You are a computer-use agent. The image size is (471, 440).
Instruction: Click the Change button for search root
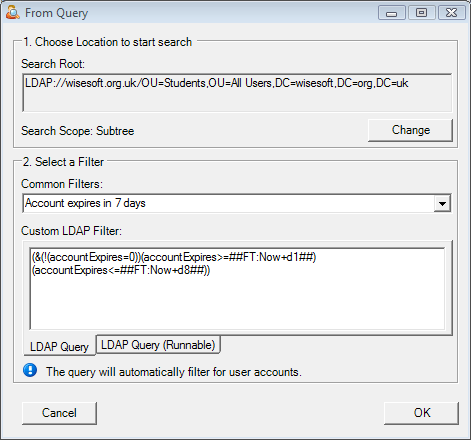coord(410,130)
